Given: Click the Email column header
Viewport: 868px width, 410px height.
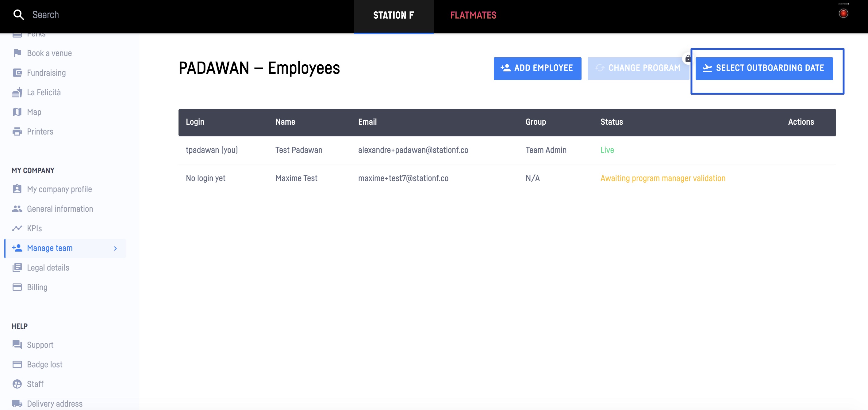Looking at the screenshot, I should point(367,122).
